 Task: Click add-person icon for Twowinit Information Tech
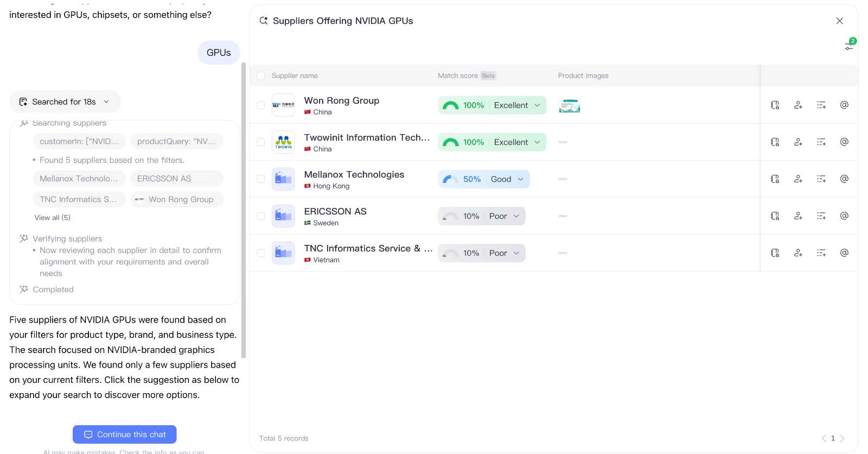tap(798, 142)
